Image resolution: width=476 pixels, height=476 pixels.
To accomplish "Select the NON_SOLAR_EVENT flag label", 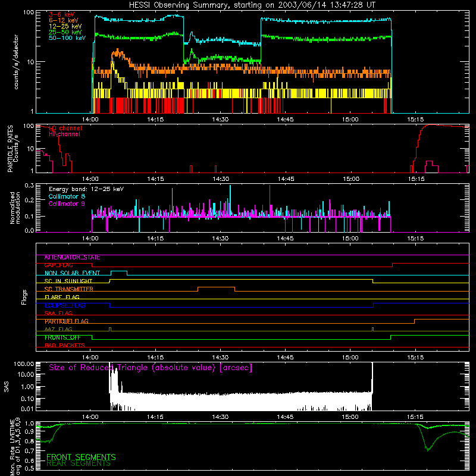I will [x=72, y=273].
